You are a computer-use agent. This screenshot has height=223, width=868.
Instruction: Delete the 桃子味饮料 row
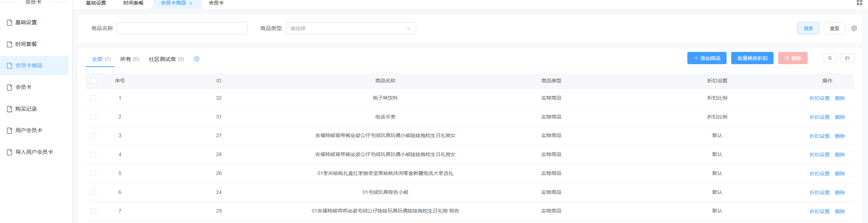(x=840, y=98)
